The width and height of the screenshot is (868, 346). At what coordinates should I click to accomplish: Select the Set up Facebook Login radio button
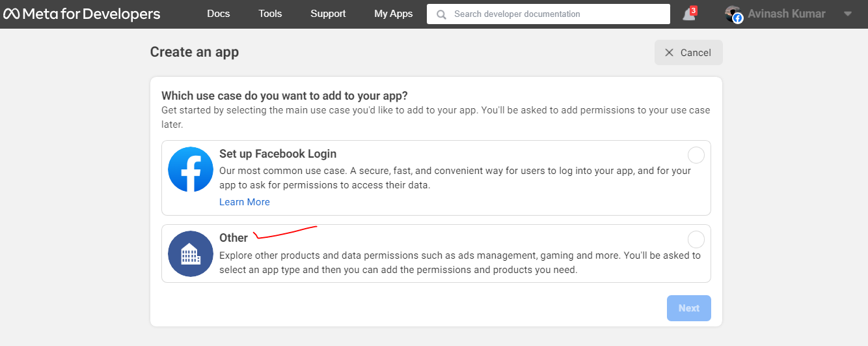point(696,155)
